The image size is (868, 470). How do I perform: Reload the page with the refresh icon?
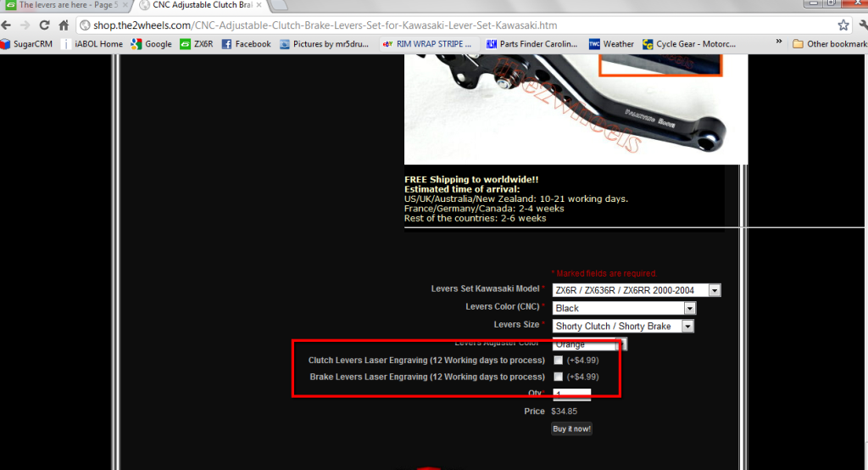(x=44, y=25)
